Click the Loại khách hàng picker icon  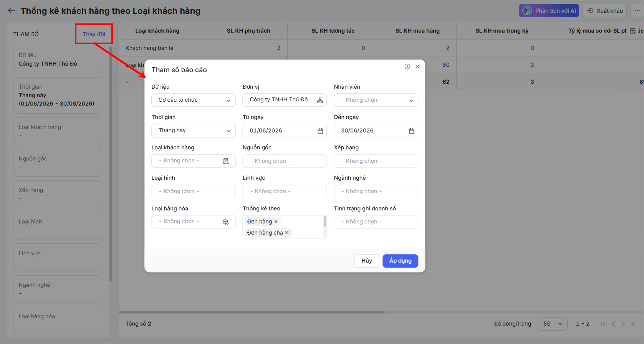[x=226, y=161]
